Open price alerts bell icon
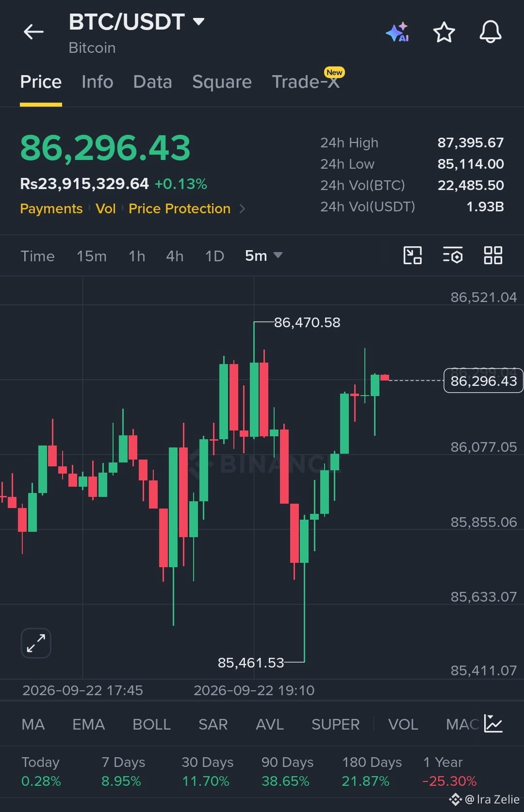Image resolution: width=524 pixels, height=812 pixels. (x=491, y=32)
